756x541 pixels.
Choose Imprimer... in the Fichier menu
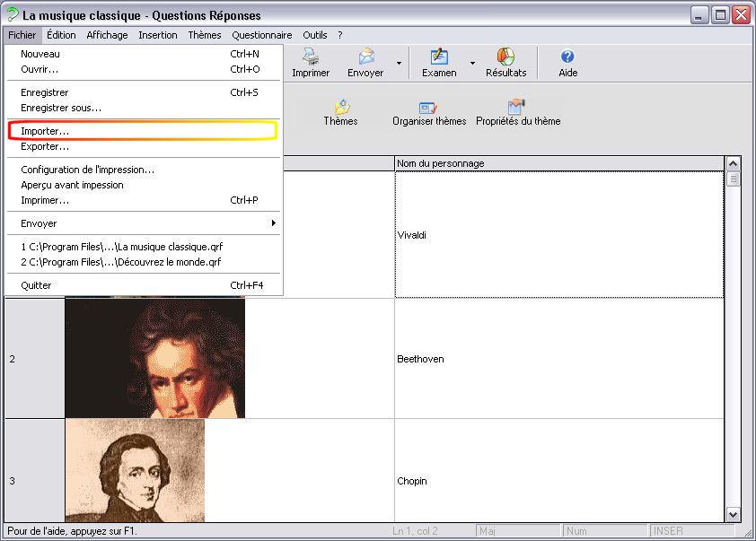click(143, 200)
